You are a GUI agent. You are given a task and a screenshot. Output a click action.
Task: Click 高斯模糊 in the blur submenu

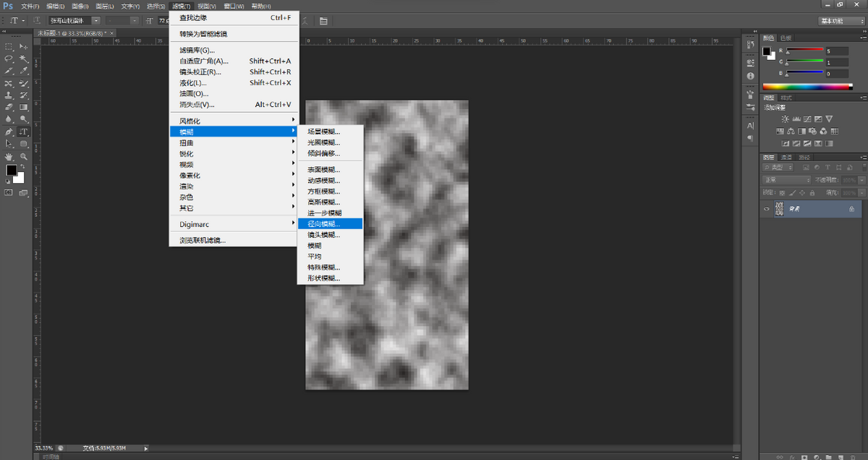(x=323, y=203)
